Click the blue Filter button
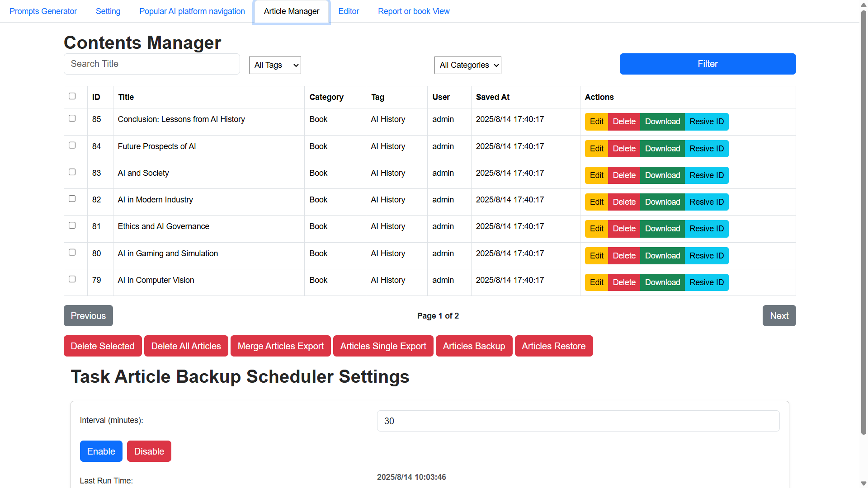This screenshot has width=868, height=488. coord(708,64)
